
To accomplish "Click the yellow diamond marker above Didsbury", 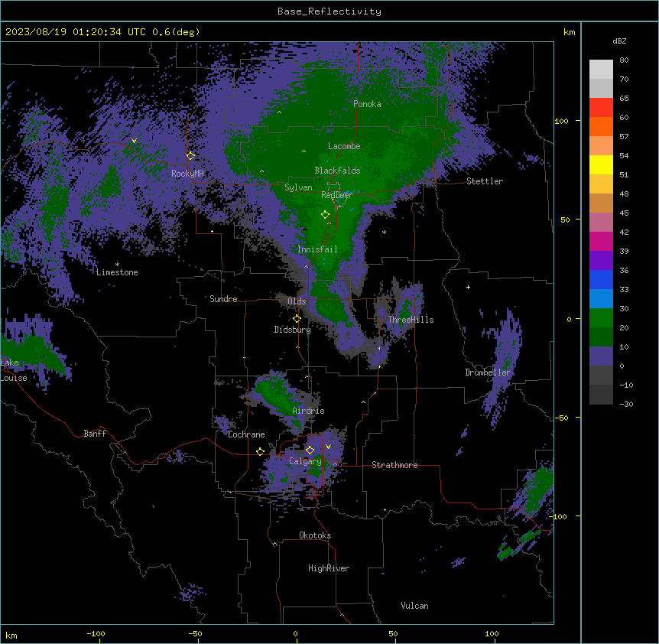I will tap(297, 319).
